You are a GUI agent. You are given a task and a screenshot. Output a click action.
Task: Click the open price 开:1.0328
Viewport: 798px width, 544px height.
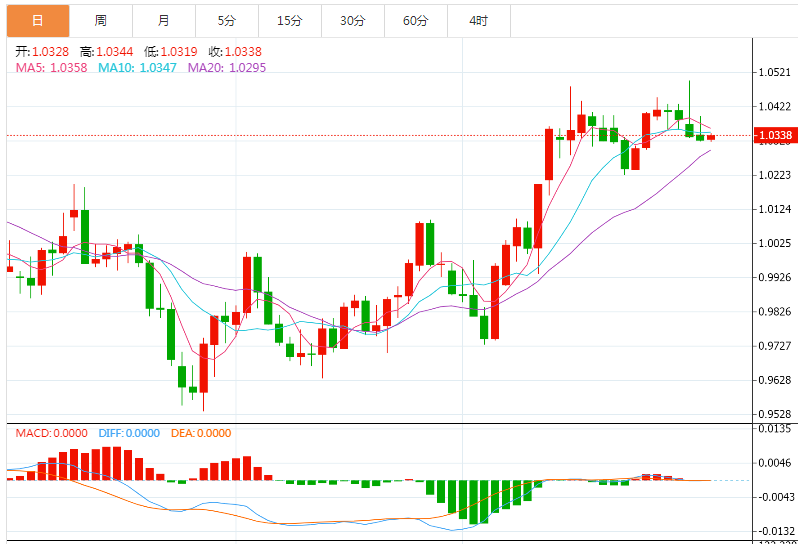[x=42, y=51]
